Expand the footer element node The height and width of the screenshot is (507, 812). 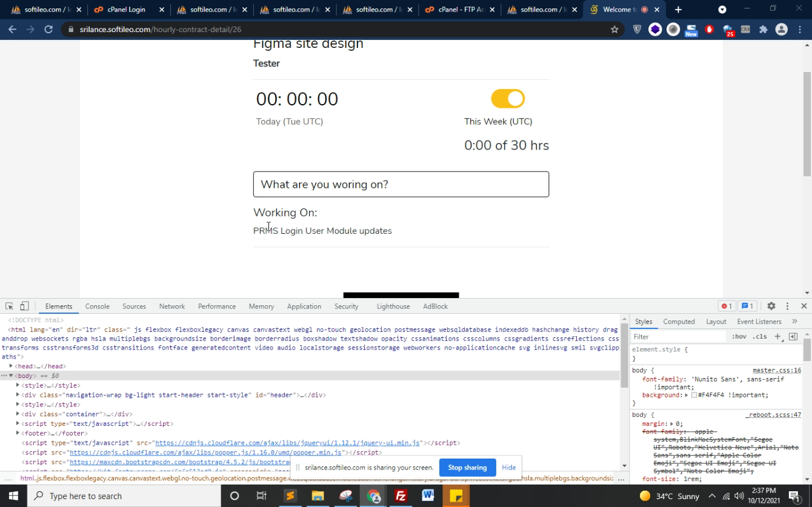tap(18, 433)
